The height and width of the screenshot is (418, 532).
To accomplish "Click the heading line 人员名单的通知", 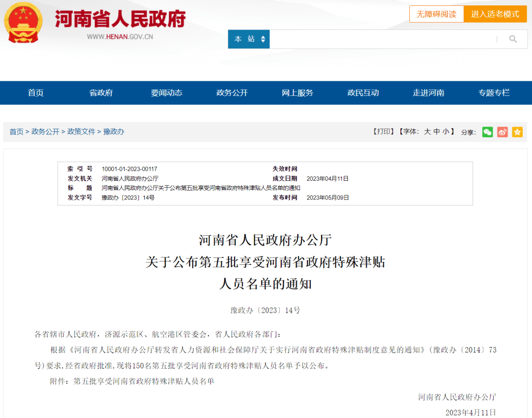I will pyautogui.click(x=266, y=284).
